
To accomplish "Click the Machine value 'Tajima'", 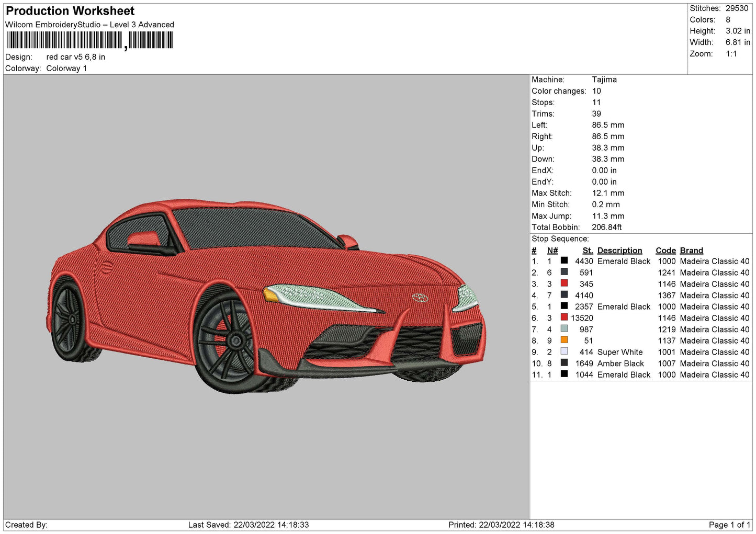I will [604, 79].
